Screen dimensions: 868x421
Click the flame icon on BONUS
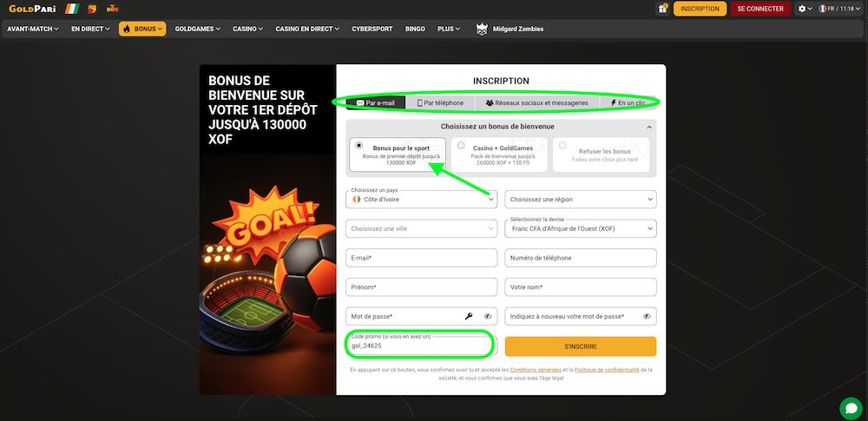[127, 29]
